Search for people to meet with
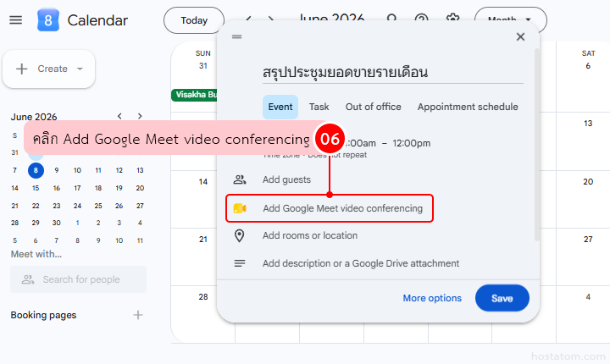The image size is (610, 364). pos(78,279)
